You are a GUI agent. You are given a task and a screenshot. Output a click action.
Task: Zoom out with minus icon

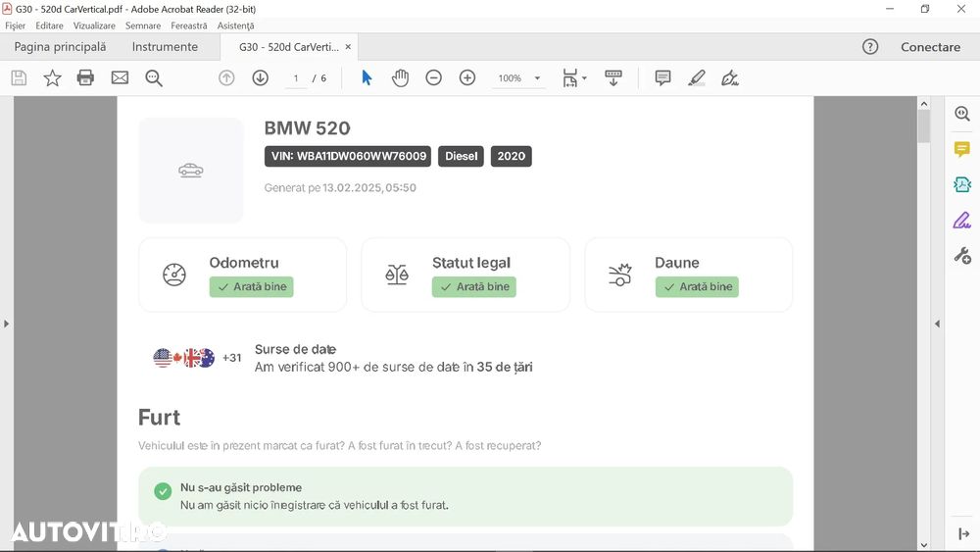[x=434, y=78]
